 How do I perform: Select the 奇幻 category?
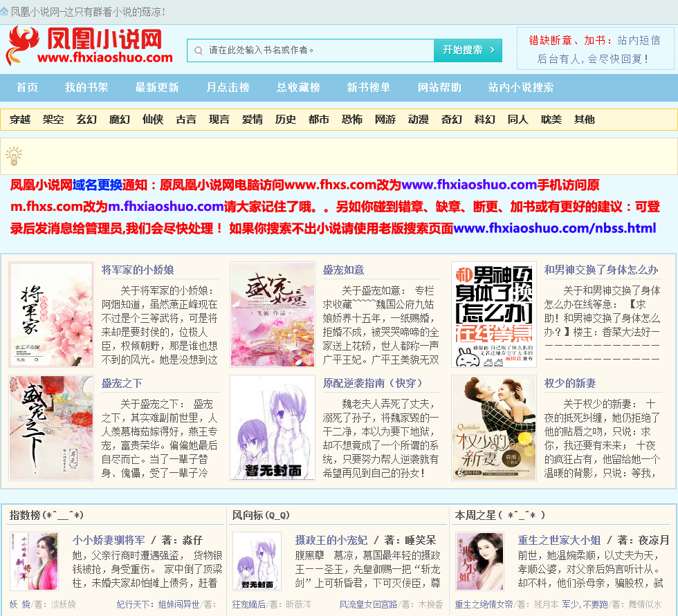pos(451,119)
